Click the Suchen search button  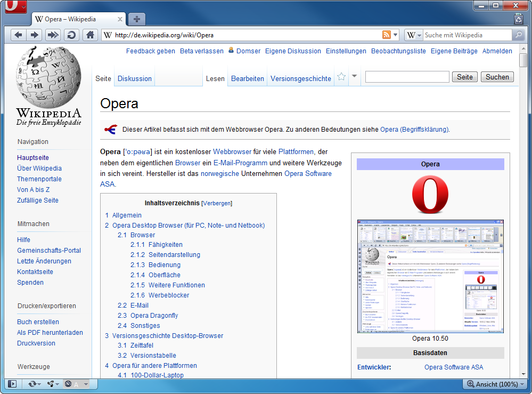coord(497,77)
